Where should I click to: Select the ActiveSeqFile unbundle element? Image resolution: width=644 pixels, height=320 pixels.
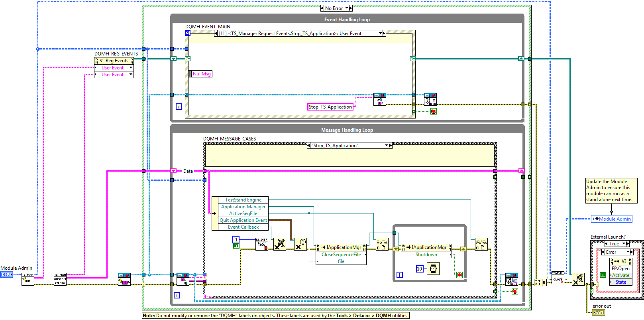243,213
